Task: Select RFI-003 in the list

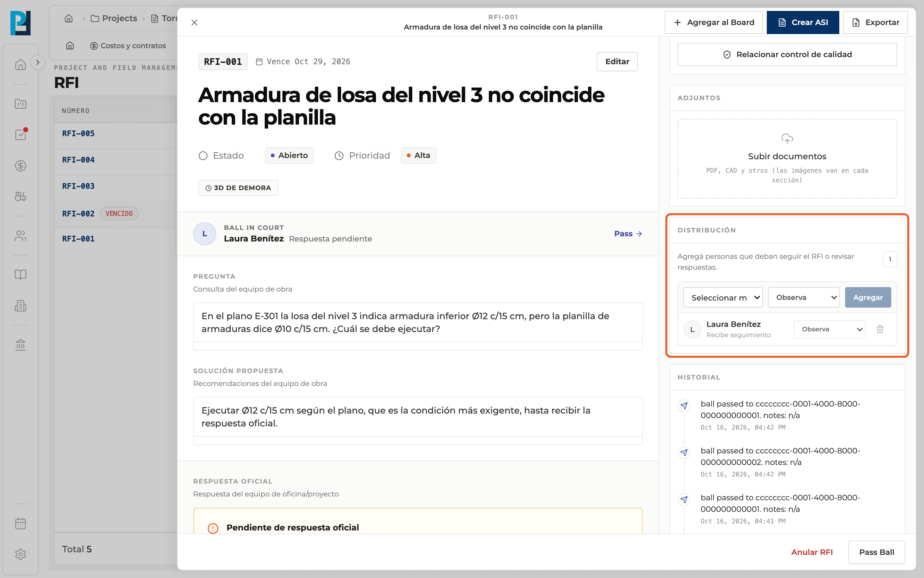Action: (78, 186)
